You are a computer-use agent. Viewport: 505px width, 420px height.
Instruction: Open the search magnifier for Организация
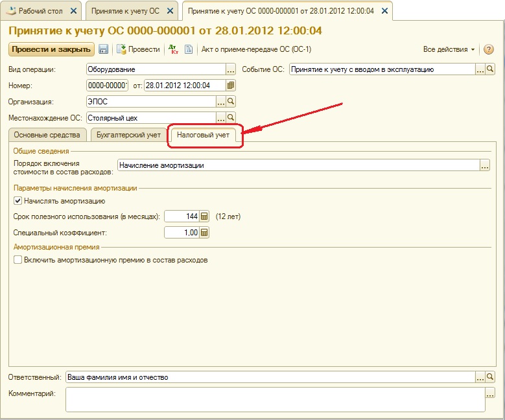pyautogui.click(x=231, y=102)
